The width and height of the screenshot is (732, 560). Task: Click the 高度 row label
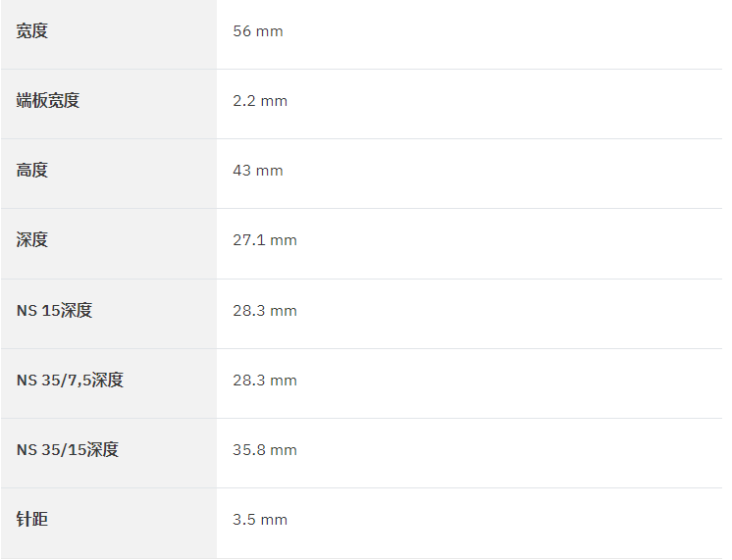[x=31, y=171]
